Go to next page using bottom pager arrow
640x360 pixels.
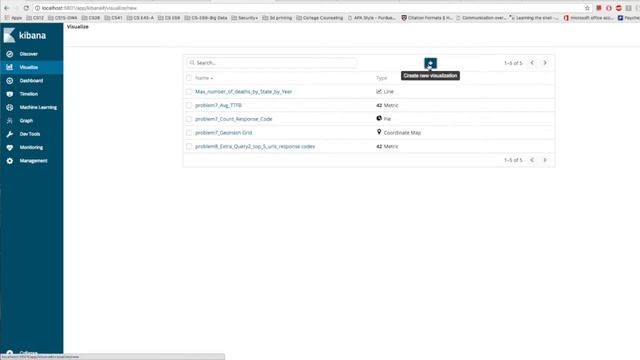coord(545,160)
